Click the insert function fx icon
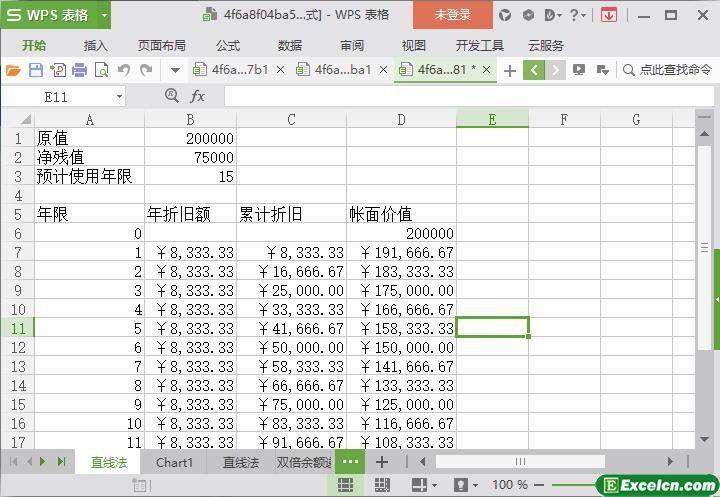Screen dimensions: 720x497 tap(197, 96)
